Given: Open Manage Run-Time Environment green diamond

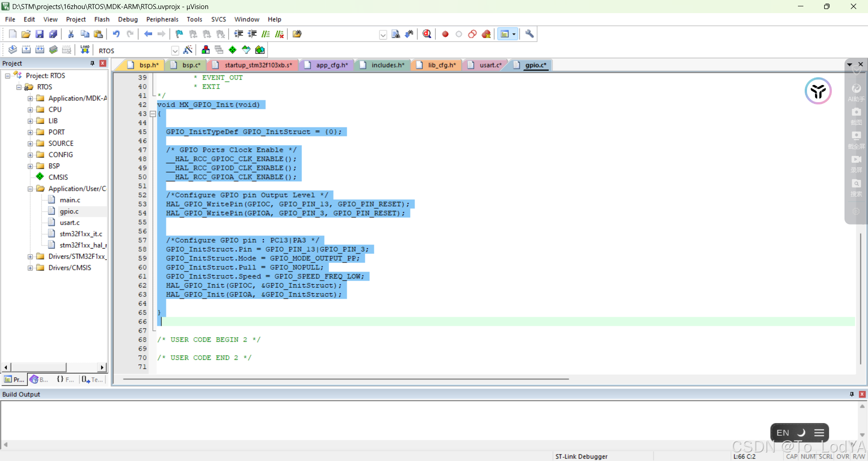Looking at the screenshot, I should click(x=232, y=50).
